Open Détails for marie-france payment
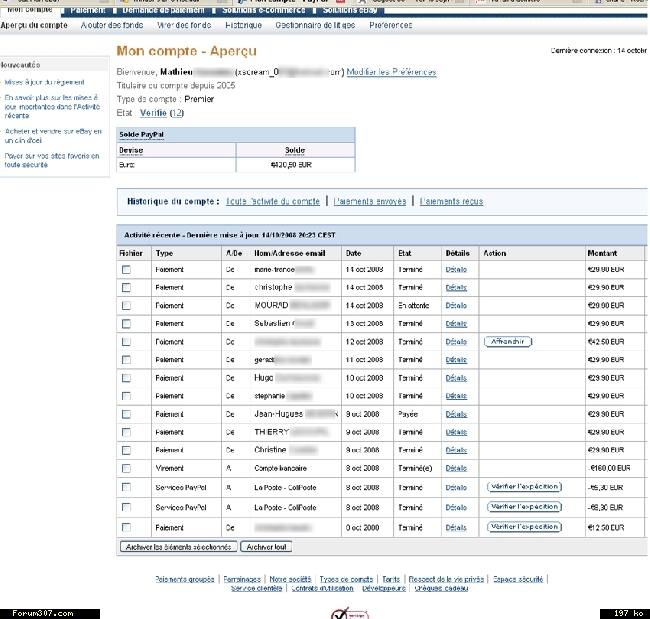 (456, 269)
